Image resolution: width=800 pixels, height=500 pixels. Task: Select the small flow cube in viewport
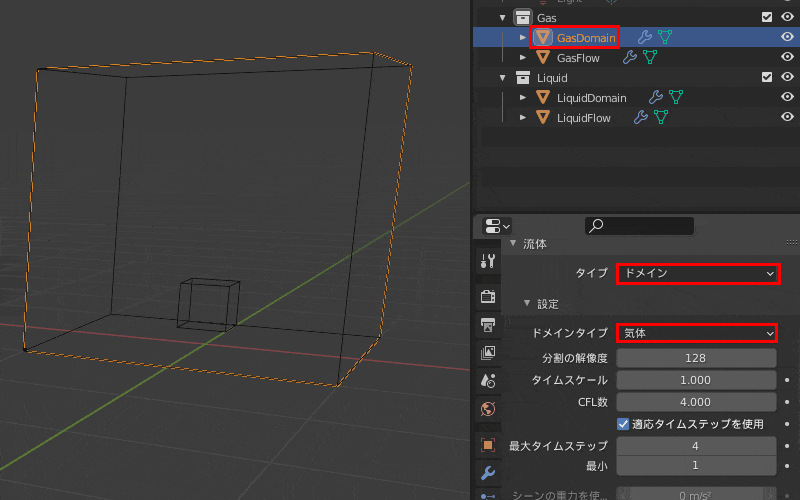pos(208,305)
